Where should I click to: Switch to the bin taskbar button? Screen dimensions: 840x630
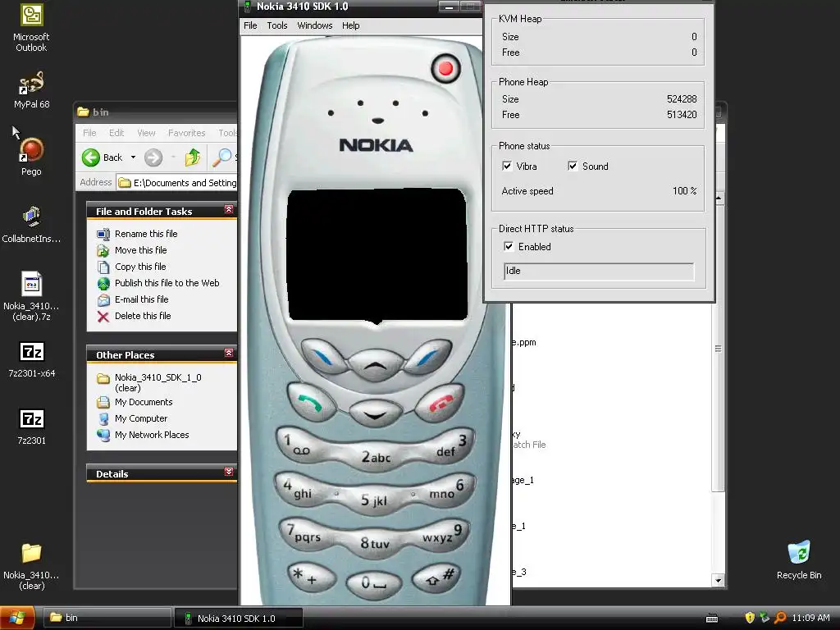pyautogui.click(x=107, y=618)
